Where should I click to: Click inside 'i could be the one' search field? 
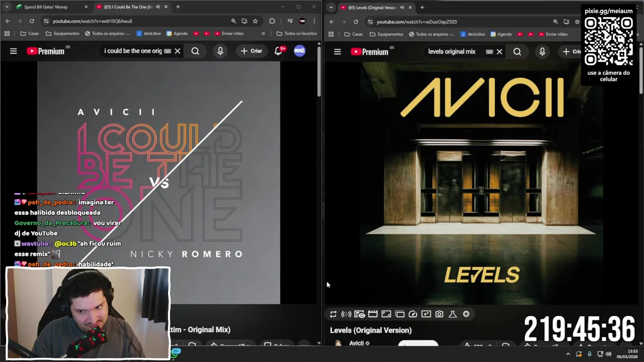click(133, 51)
